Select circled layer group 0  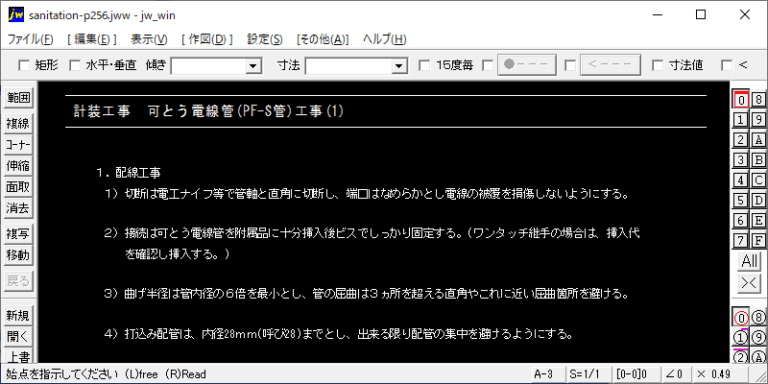point(741,318)
